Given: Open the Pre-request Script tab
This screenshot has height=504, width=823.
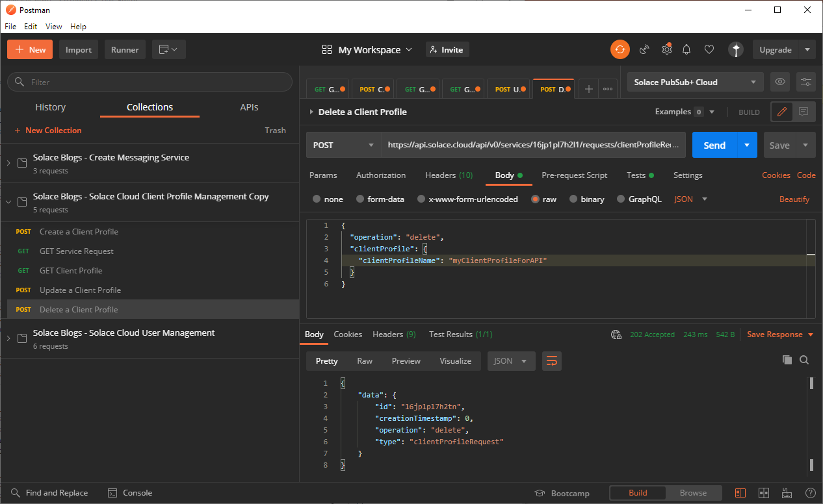Looking at the screenshot, I should [574, 175].
